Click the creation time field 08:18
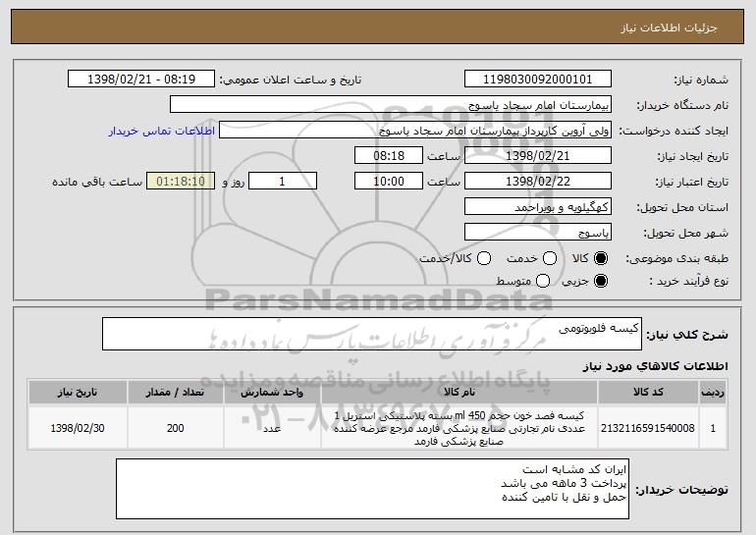756x535 pixels. [389, 156]
